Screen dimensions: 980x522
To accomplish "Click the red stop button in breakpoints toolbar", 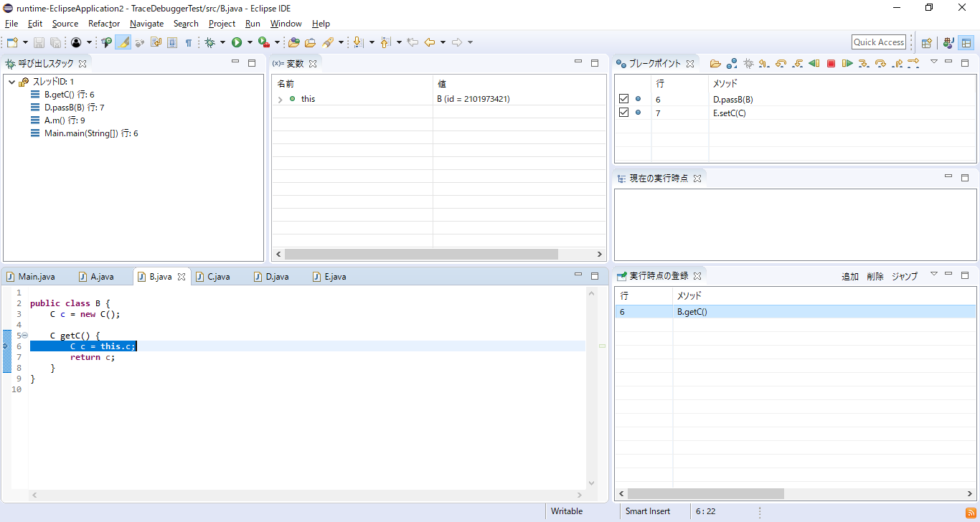I will click(831, 64).
